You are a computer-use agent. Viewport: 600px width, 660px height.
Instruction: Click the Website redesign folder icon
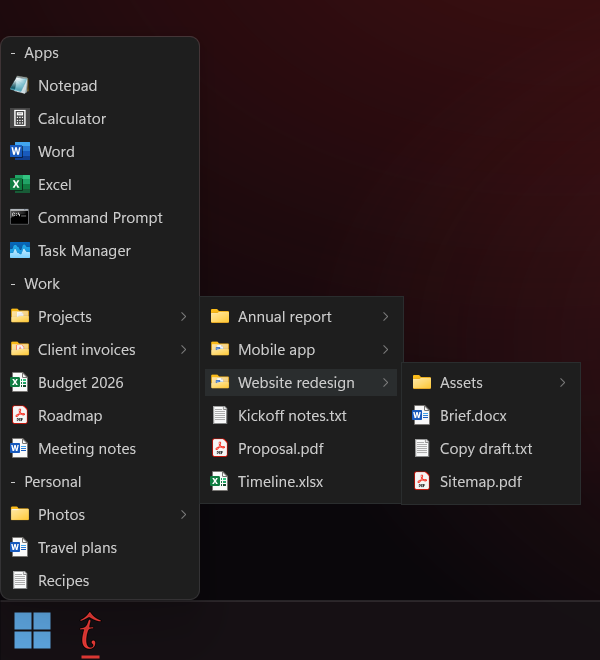coord(220,382)
